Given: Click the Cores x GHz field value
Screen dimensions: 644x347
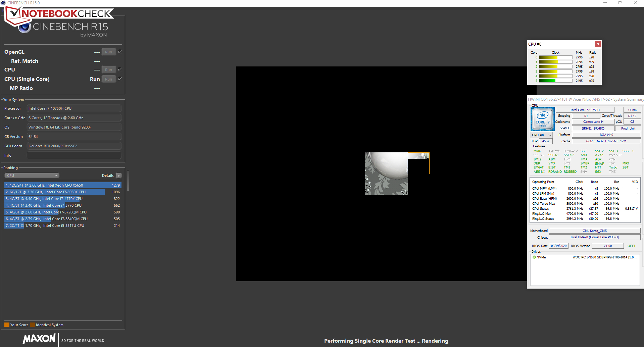Looking at the screenshot, I should [x=74, y=118].
